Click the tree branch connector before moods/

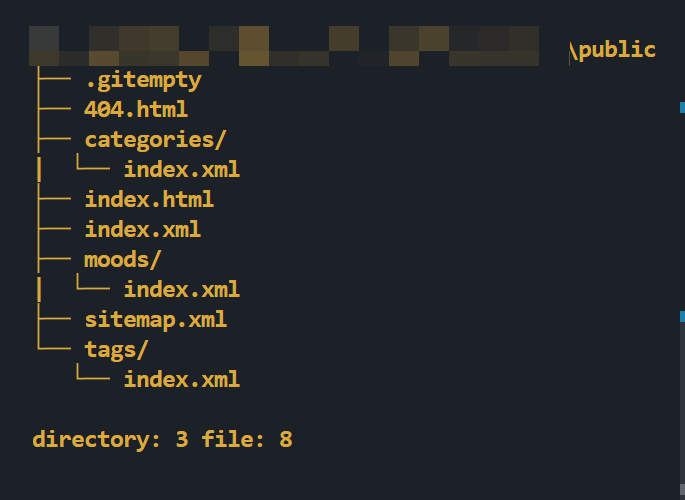(55, 259)
